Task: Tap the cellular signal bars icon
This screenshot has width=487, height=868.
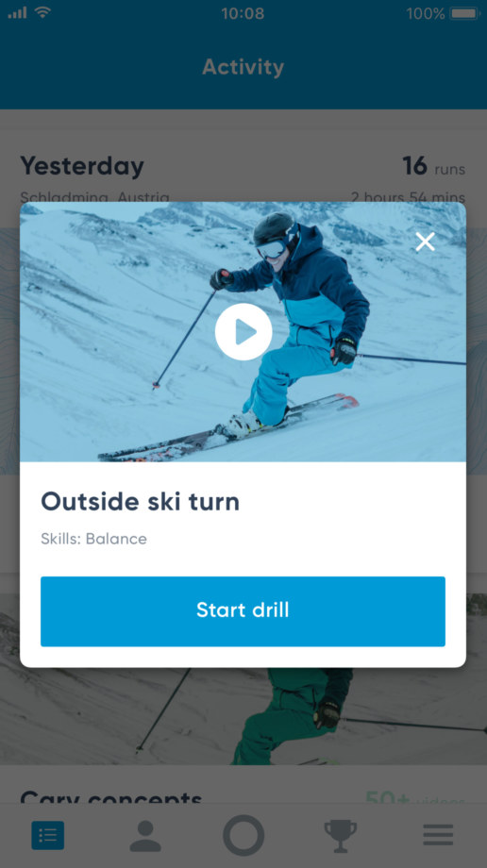Action: pos(17,12)
